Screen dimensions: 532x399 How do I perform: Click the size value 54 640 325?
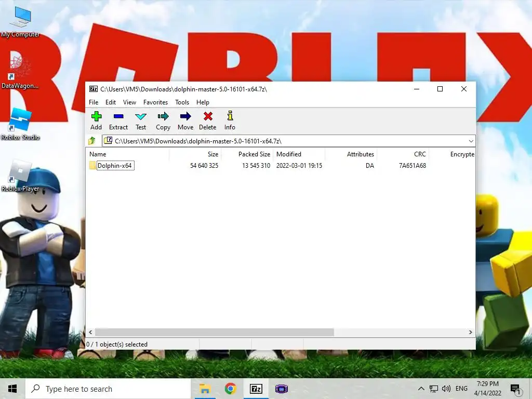[204, 166]
